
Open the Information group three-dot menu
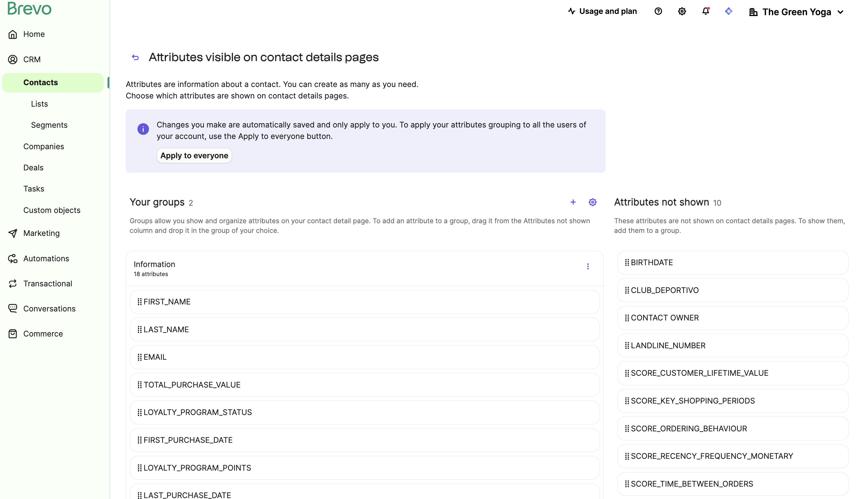(588, 266)
